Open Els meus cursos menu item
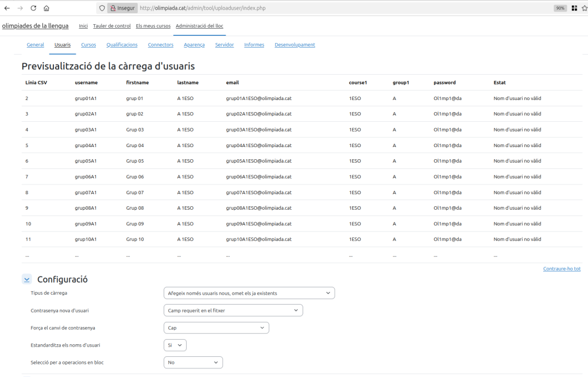 (153, 26)
